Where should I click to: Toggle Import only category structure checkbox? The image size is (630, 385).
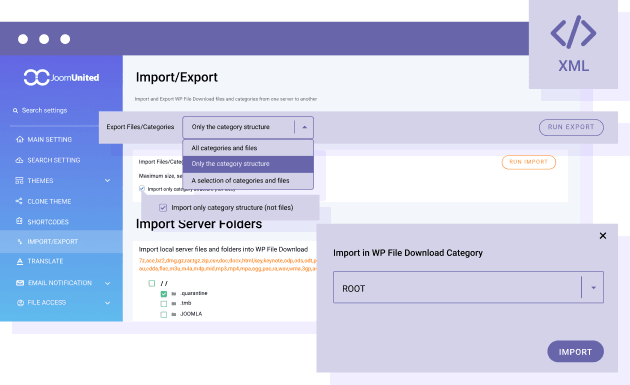pos(163,208)
